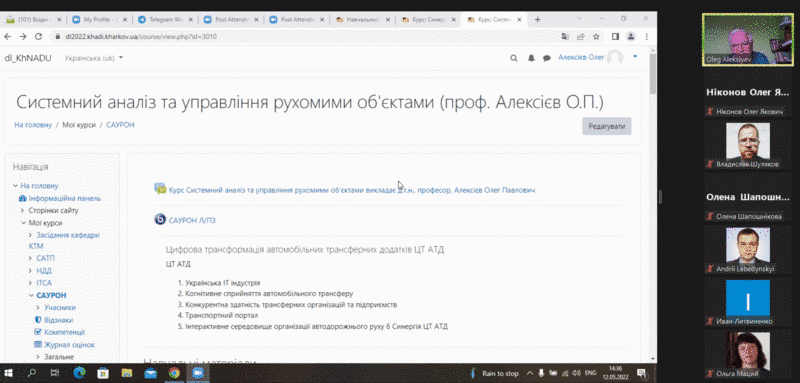Open the notifications bell in Moodle header
This screenshot has height=383, width=800.
[531, 58]
